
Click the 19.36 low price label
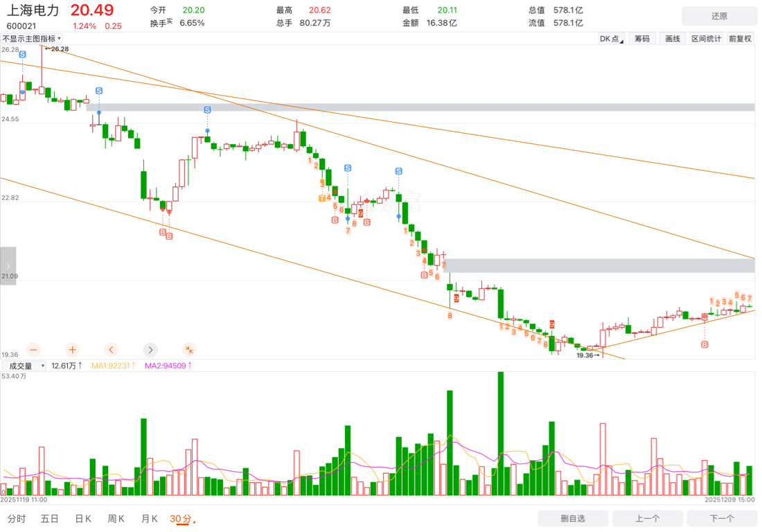[587, 355]
